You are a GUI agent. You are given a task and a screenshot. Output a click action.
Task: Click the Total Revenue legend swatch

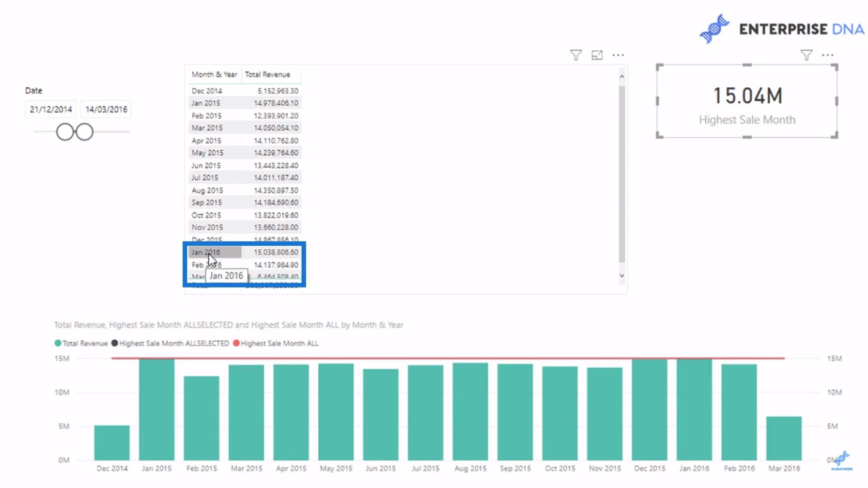tap(58, 343)
